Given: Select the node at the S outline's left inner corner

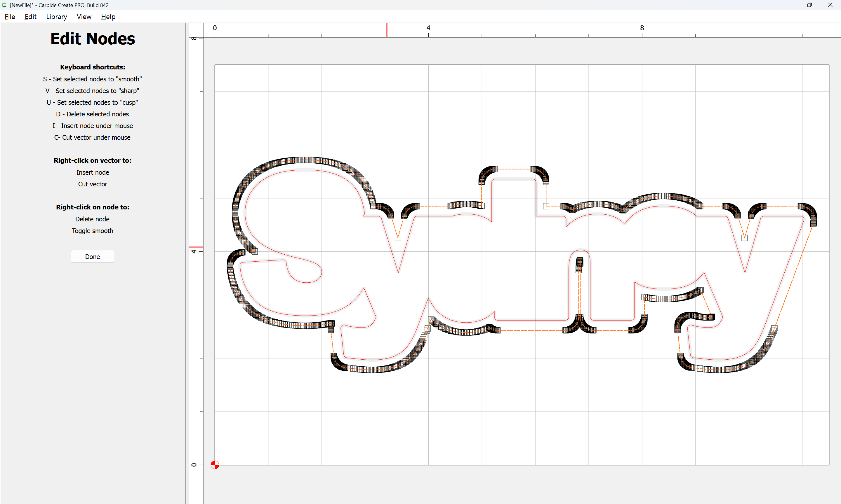Looking at the screenshot, I should click(255, 251).
